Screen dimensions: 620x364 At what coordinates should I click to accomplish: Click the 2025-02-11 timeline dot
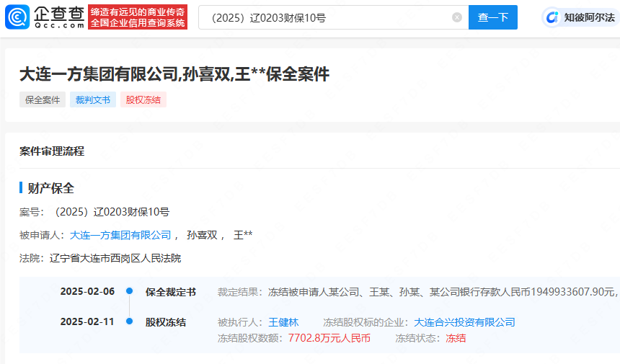click(x=129, y=321)
